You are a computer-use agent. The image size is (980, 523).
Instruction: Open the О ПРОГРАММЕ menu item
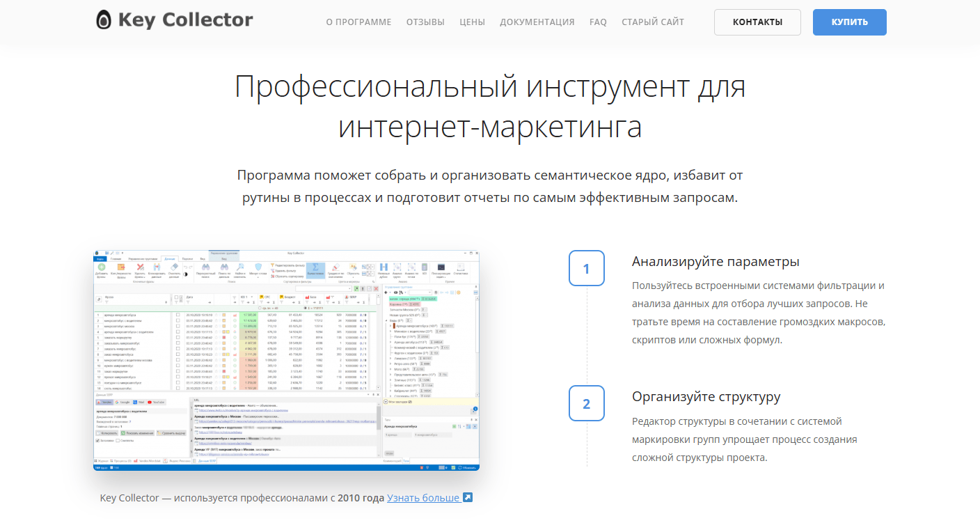pos(358,22)
